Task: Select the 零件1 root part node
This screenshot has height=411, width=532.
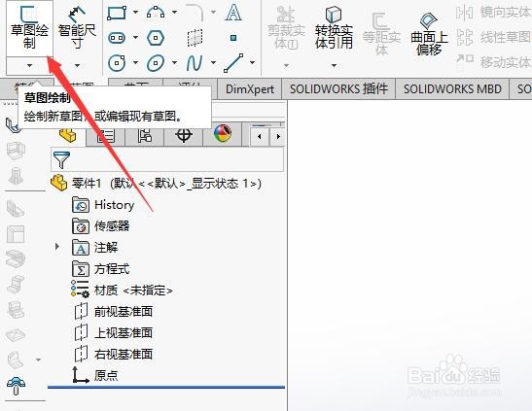Action: pyautogui.click(x=156, y=184)
